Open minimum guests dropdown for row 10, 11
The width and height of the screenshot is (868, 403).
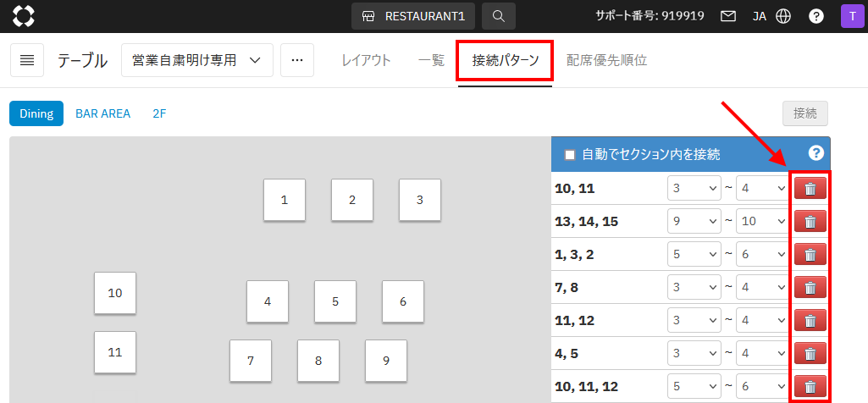694,188
